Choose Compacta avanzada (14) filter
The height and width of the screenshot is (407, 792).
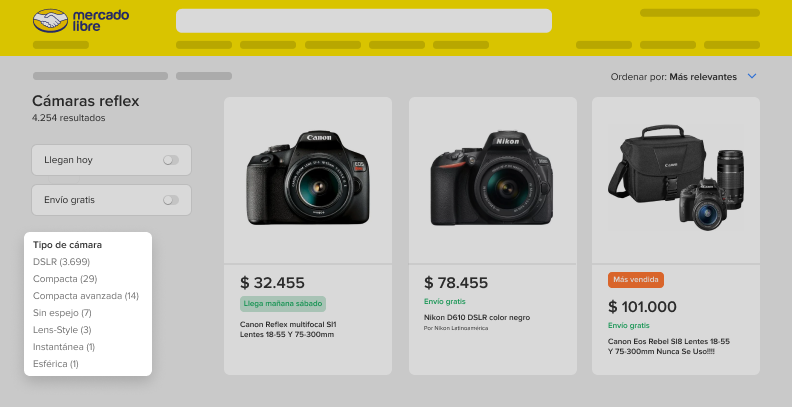point(85,296)
